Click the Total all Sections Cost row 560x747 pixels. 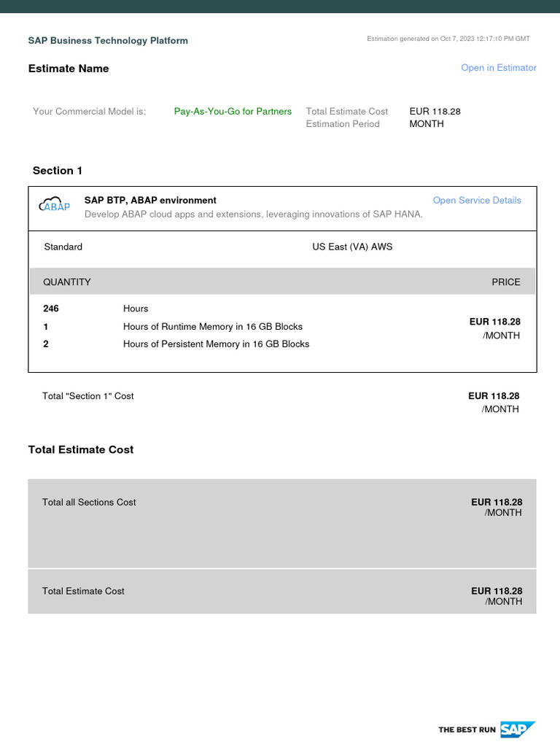pos(89,503)
